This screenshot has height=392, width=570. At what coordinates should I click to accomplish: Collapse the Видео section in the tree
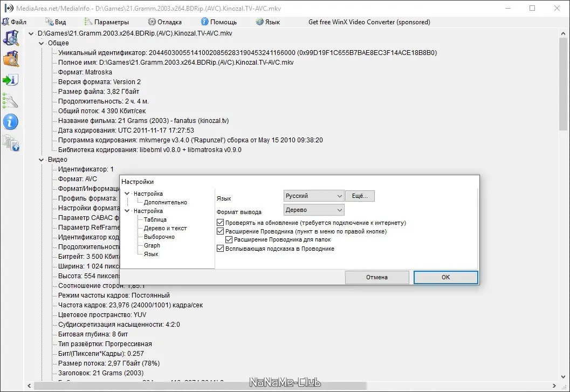(x=41, y=160)
